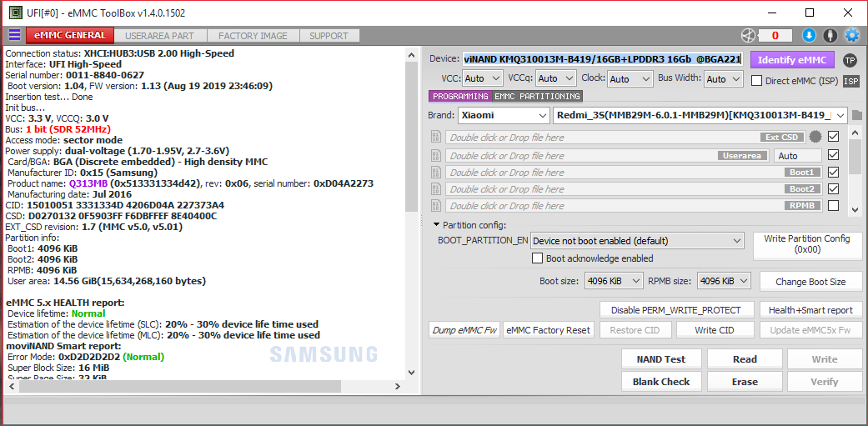Viewport: 868px width, 426px height.
Task: Click Write Partition Config (0x00) button
Action: point(806,244)
